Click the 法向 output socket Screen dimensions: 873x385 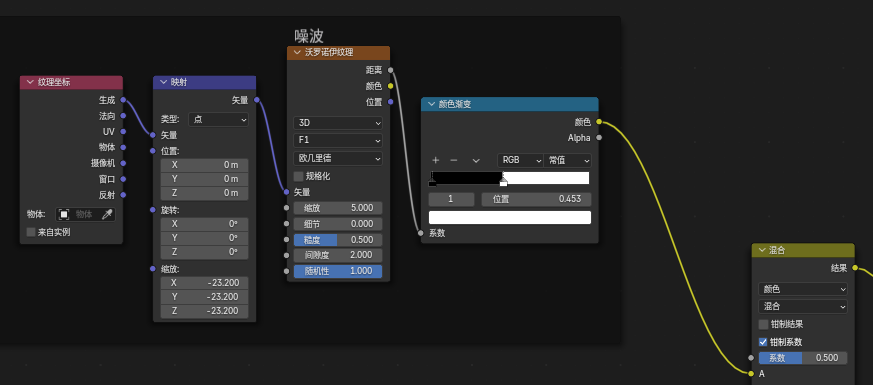(123, 116)
